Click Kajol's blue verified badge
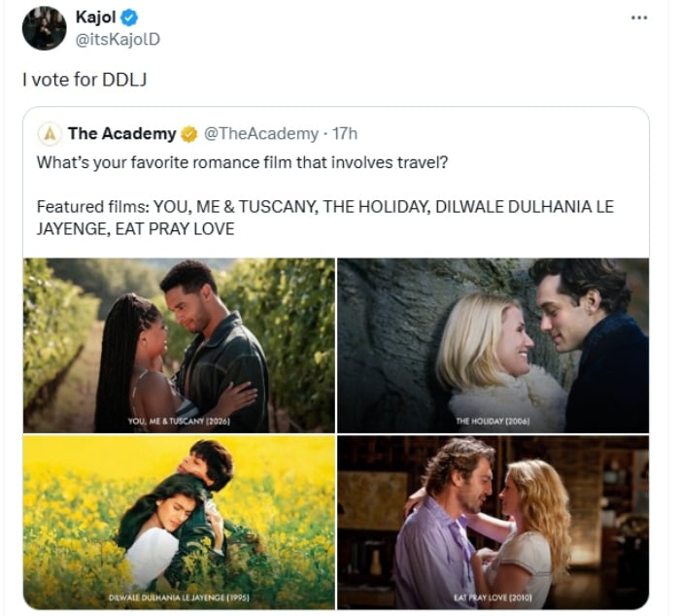 coord(129,17)
